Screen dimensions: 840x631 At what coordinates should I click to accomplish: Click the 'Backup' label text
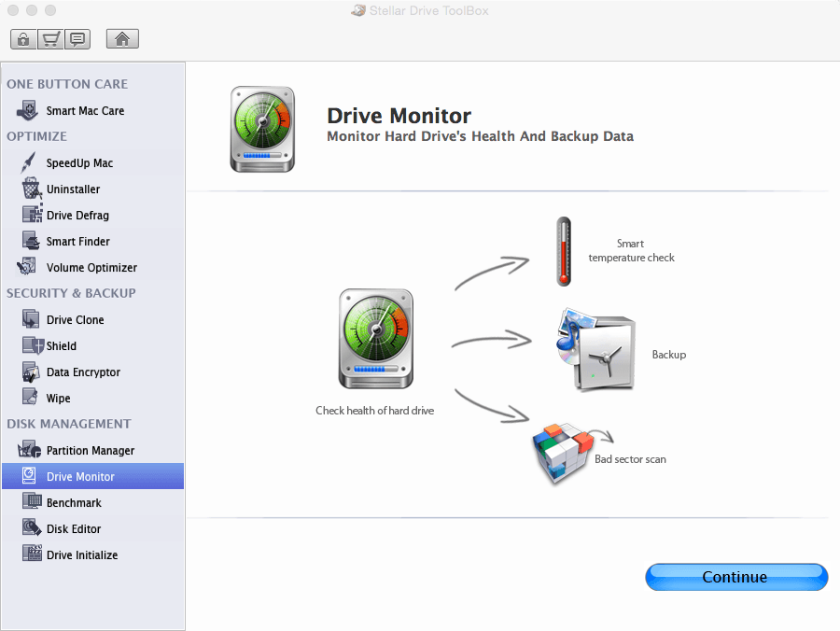(668, 355)
